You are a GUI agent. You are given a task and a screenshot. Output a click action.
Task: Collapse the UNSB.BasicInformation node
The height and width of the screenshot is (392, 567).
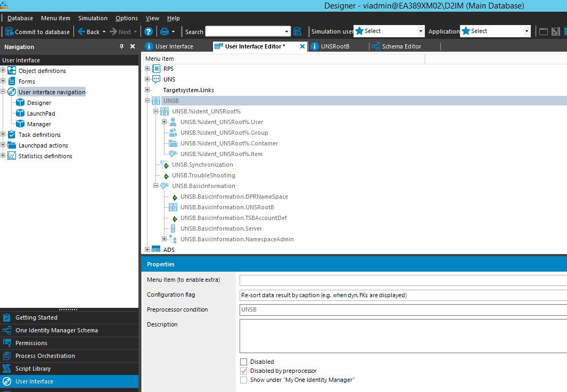[156, 186]
